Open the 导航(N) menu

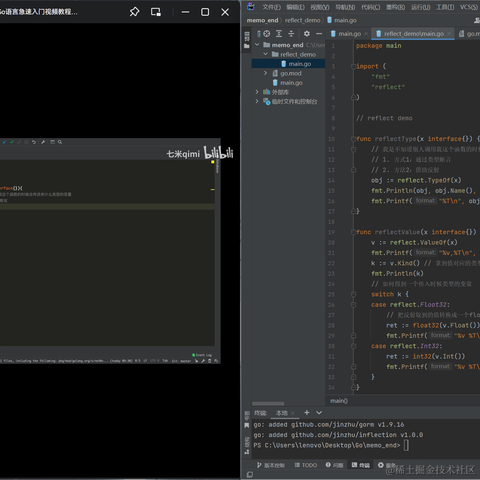click(345, 7)
